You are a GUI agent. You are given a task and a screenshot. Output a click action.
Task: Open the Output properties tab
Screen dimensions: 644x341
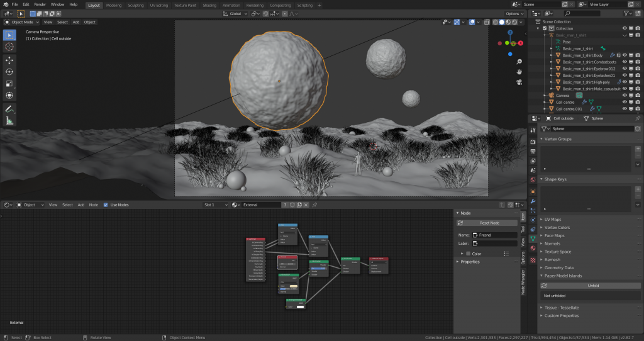pyautogui.click(x=533, y=151)
